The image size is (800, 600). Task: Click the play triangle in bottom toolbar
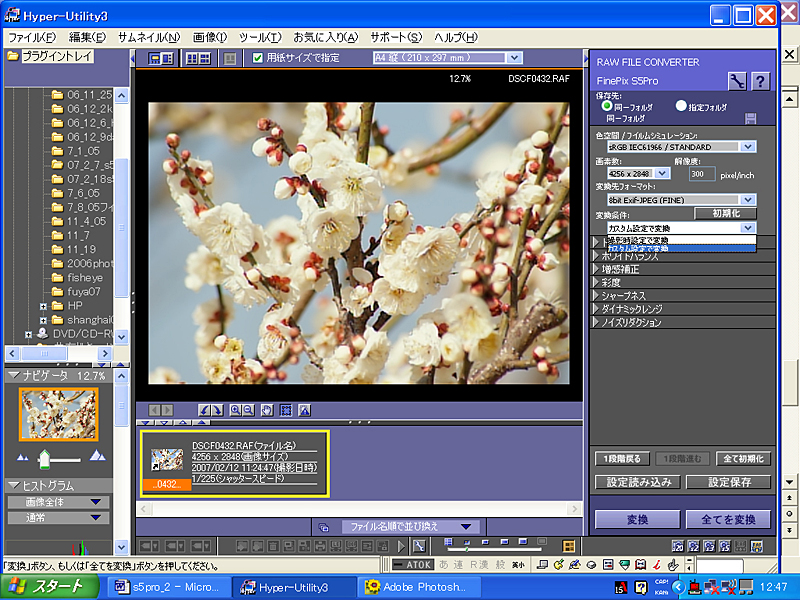402,546
